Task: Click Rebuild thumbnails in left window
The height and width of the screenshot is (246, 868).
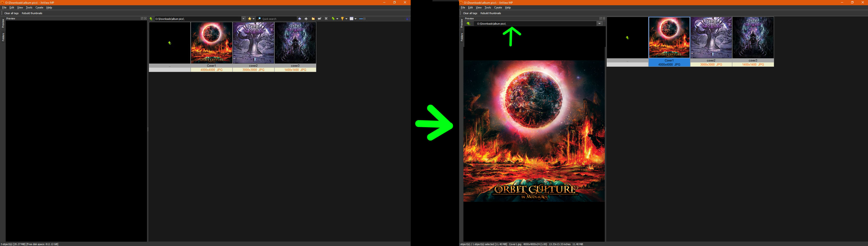Action: point(32,13)
